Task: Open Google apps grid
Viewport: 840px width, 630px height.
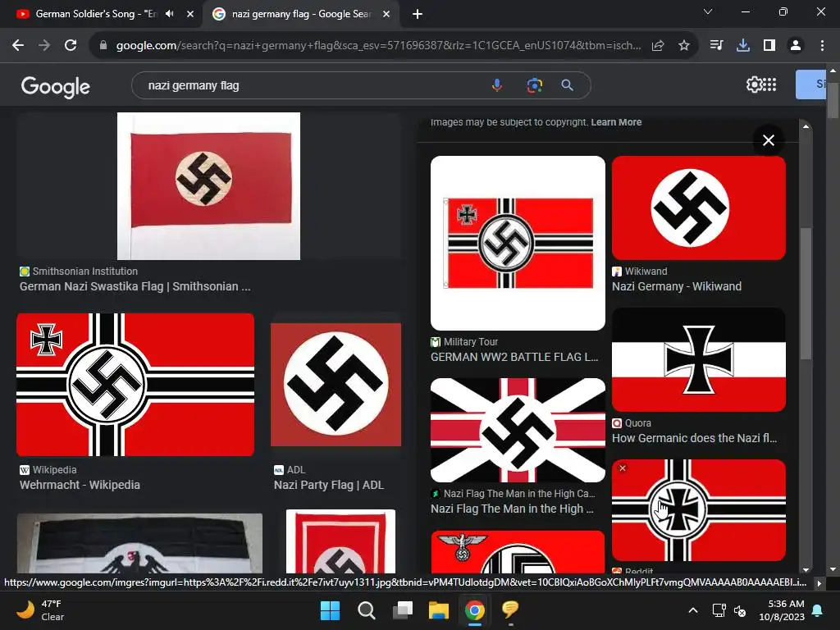Action: 769,84
